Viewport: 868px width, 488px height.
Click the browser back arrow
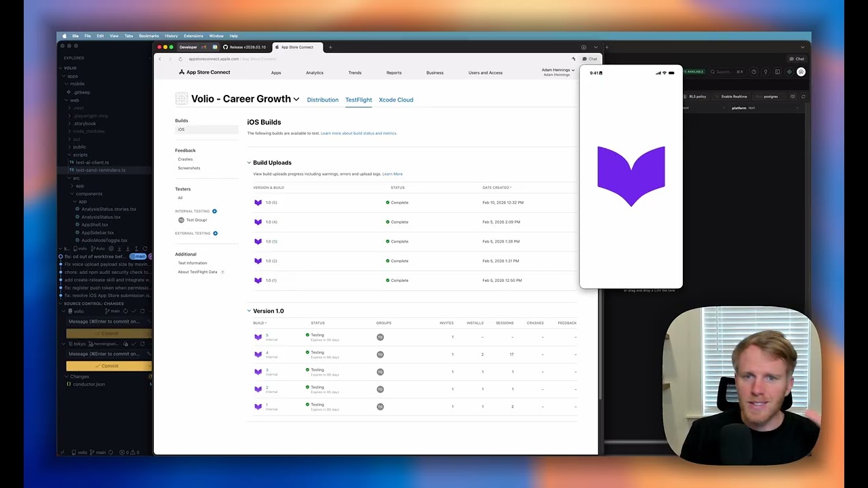(x=160, y=59)
